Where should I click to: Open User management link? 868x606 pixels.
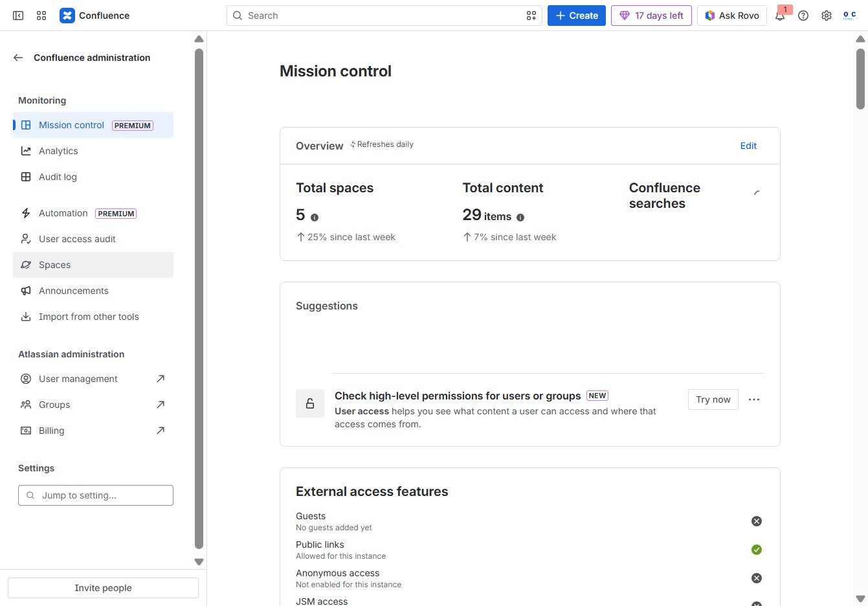(93, 379)
